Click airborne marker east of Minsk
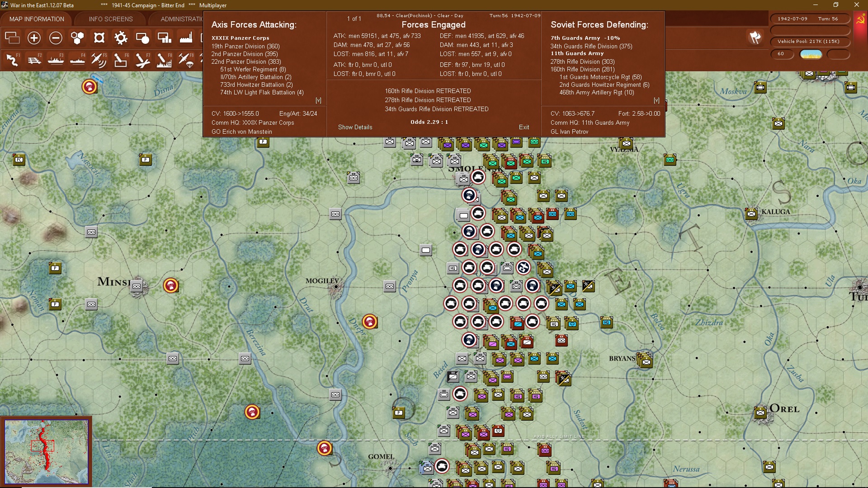868x488 pixels. 171,285
